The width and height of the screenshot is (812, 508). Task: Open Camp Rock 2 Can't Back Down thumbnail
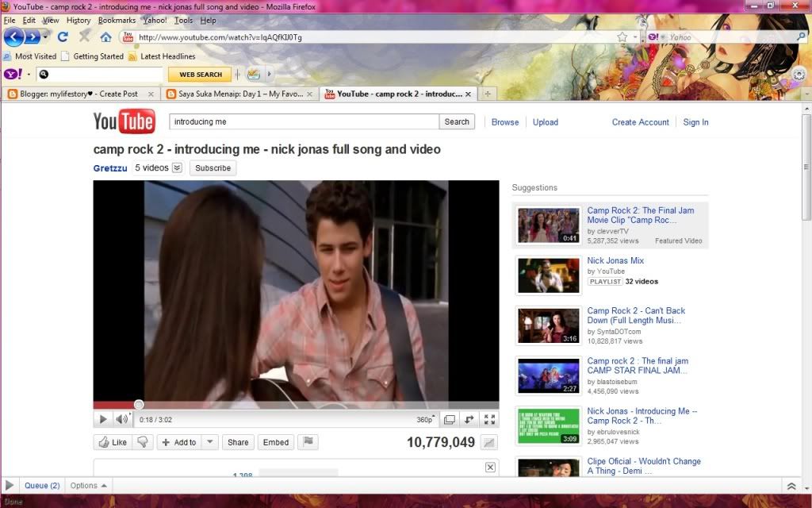549,325
